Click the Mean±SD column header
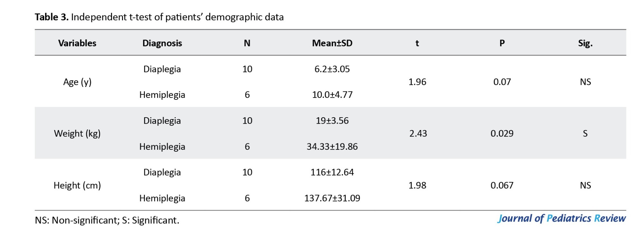644x247 pixels. [x=332, y=43]
